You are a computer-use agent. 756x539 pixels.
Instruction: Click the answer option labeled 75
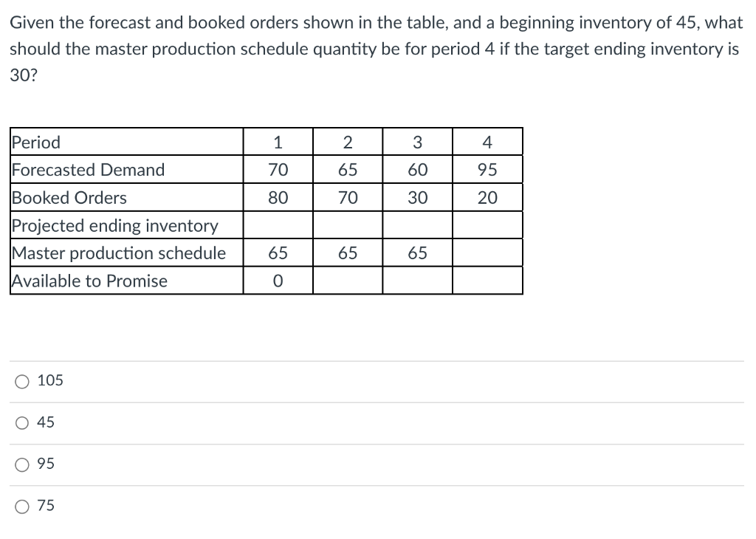tap(47, 506)
